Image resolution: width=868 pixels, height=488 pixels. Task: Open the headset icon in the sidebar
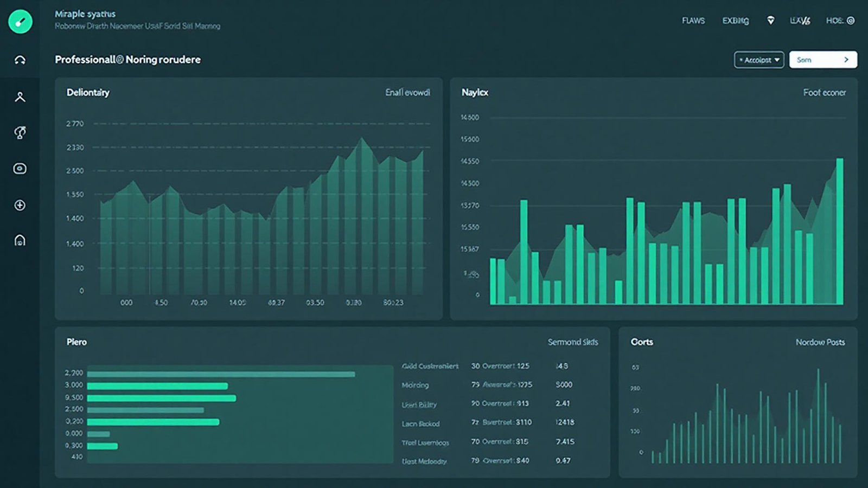click(20, 60)
